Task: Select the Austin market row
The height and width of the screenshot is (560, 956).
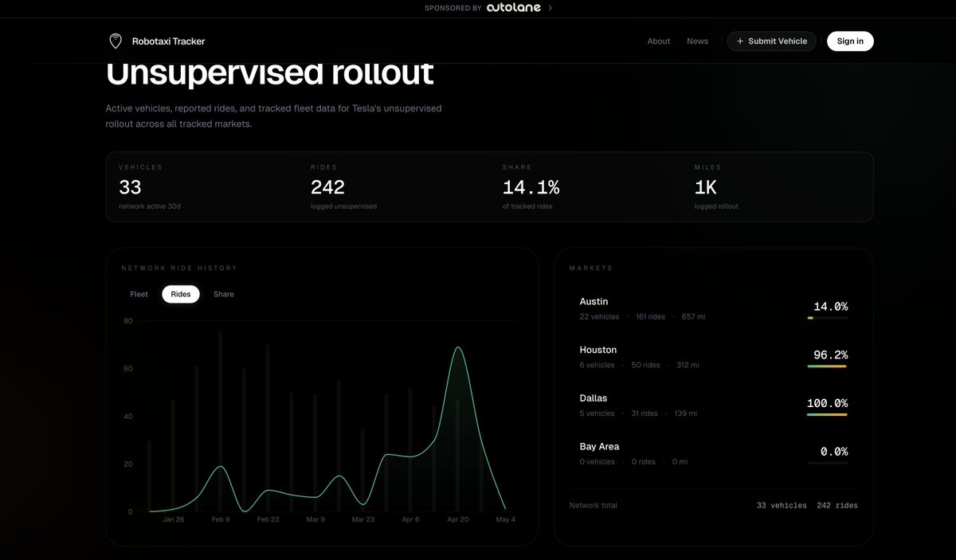Action: tap(713, 310)
